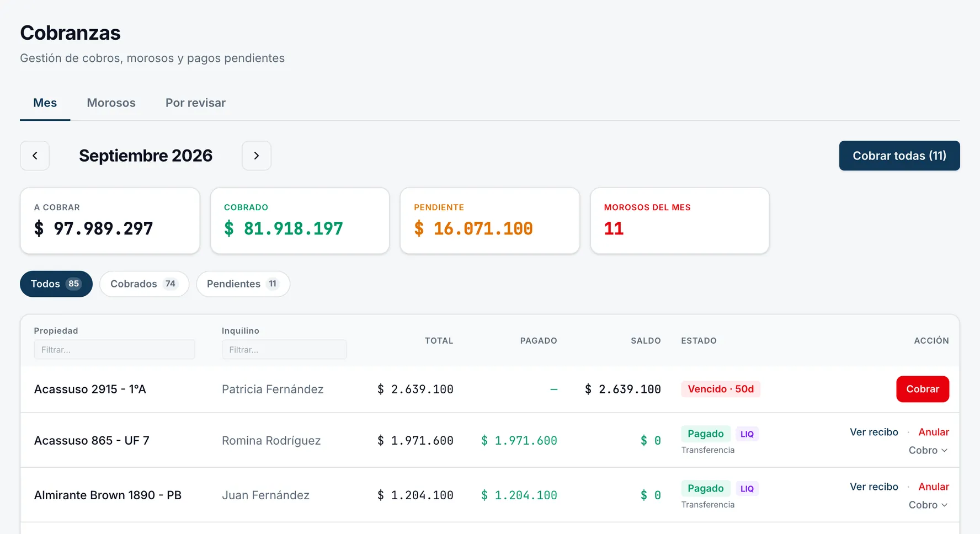Open the Por revisar tab
Image resolution: width=980 pixels, height=534 pixels.
(x=196, y=103)
